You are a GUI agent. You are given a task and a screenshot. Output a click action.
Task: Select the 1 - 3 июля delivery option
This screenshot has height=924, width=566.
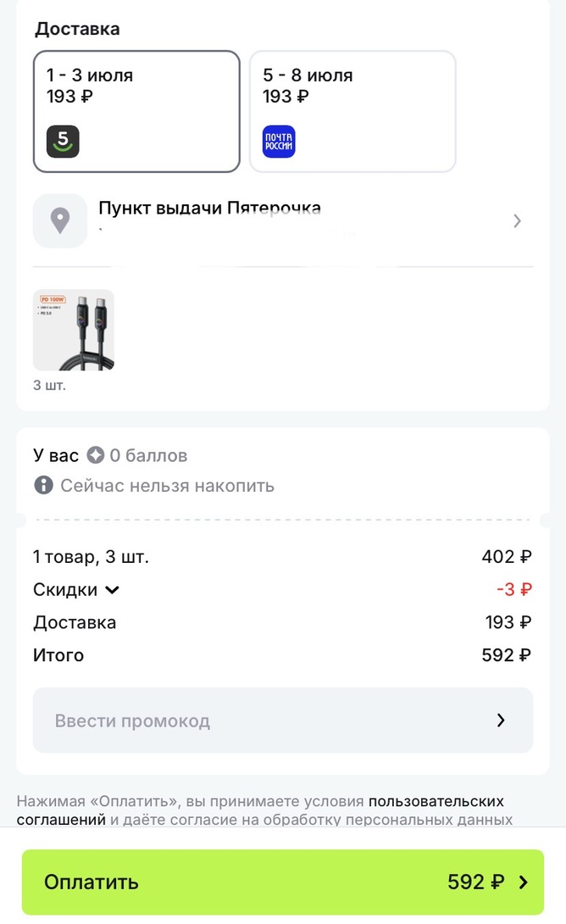tap(136, 111)
